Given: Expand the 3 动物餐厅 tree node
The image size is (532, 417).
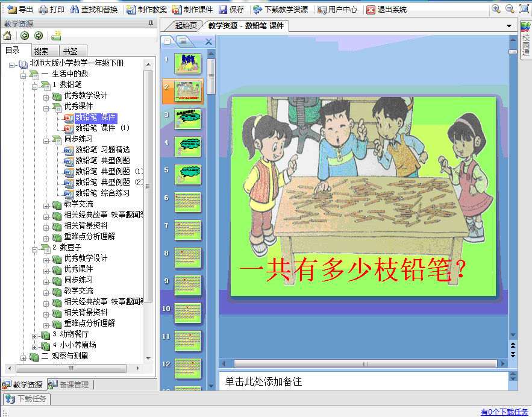Looking at the screenshot, I should 35,334.
